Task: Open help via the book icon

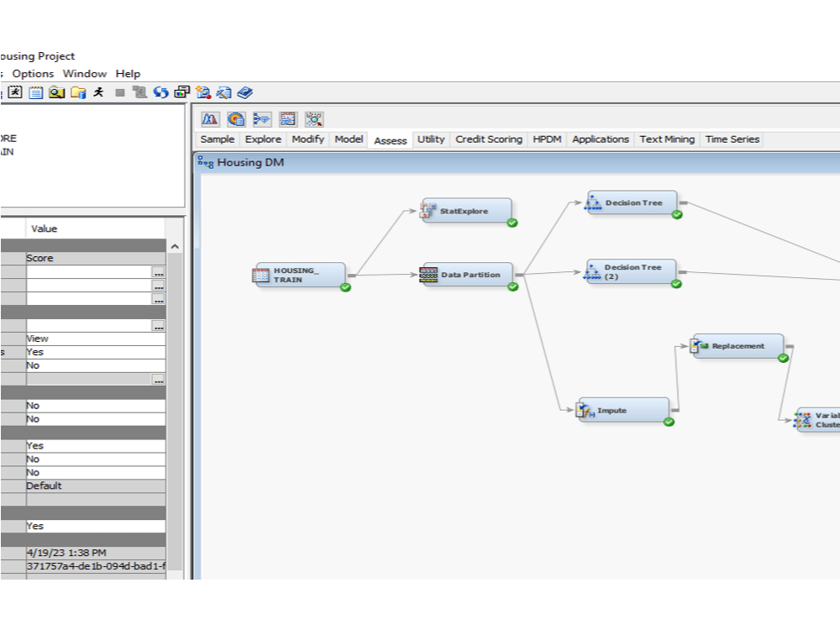Action: tap(244, 92)
